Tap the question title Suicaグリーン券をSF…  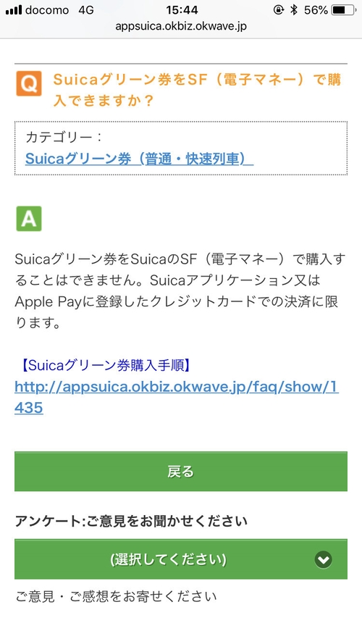pyautogui.click(x=197, y=90)
